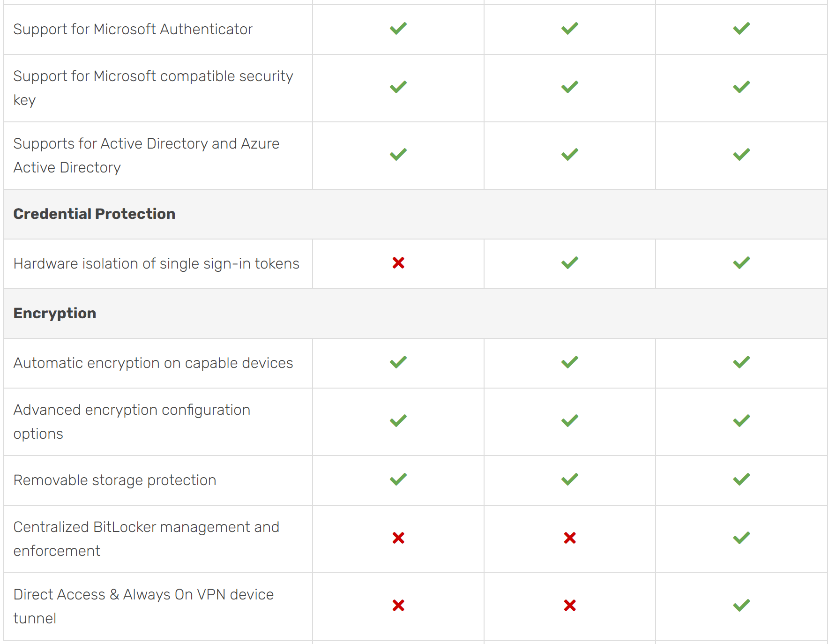Click Support for Microsoft Authenticator label
The width and height of the screenshot is (836, 644).
[x=133, y=29]
